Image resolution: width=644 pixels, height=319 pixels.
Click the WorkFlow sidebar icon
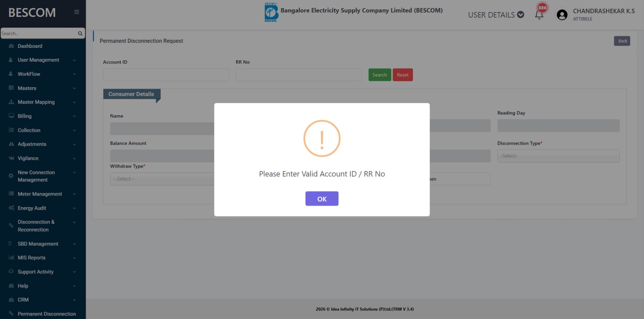point(11,74)
